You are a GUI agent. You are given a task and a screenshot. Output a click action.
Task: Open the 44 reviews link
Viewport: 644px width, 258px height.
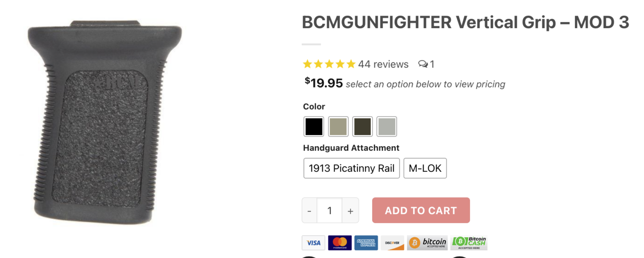coord(383,64)
